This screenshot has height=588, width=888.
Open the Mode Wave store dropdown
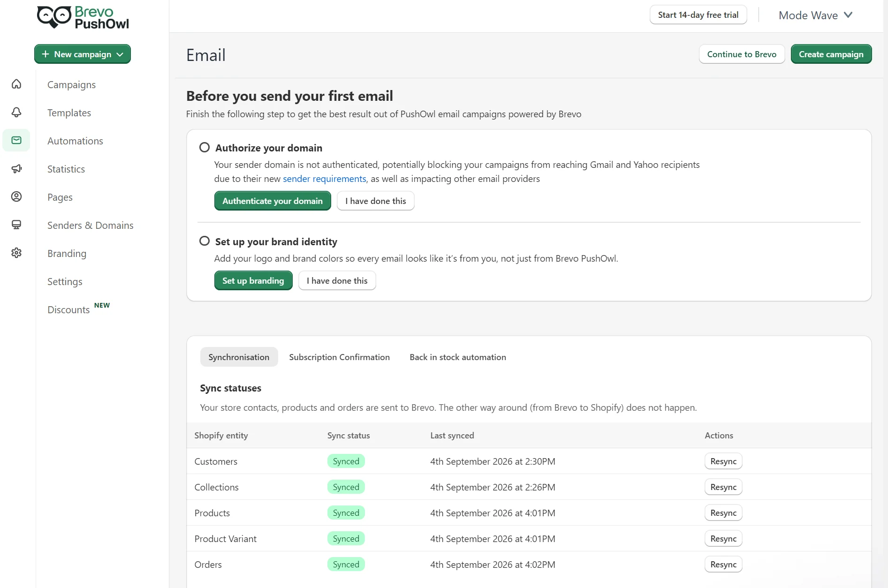point(815,15)
